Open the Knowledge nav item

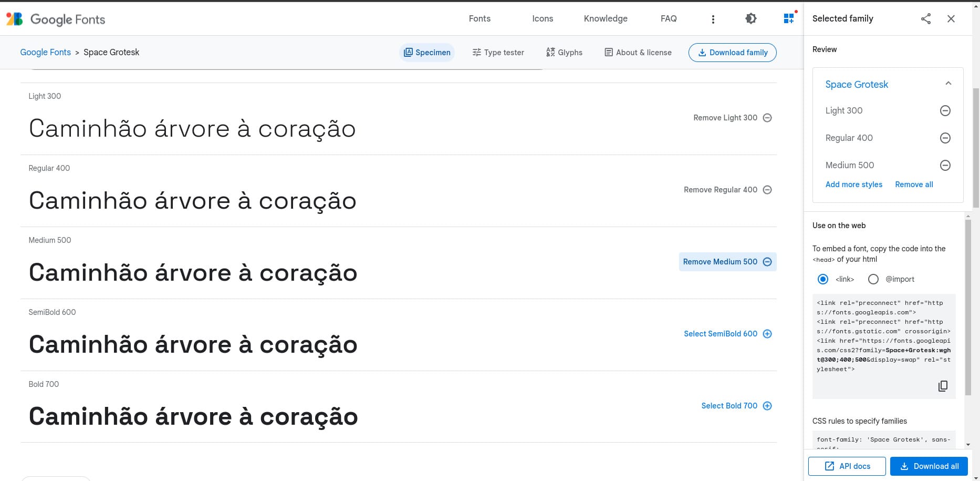pyautogui.click(x=606, y=18)
